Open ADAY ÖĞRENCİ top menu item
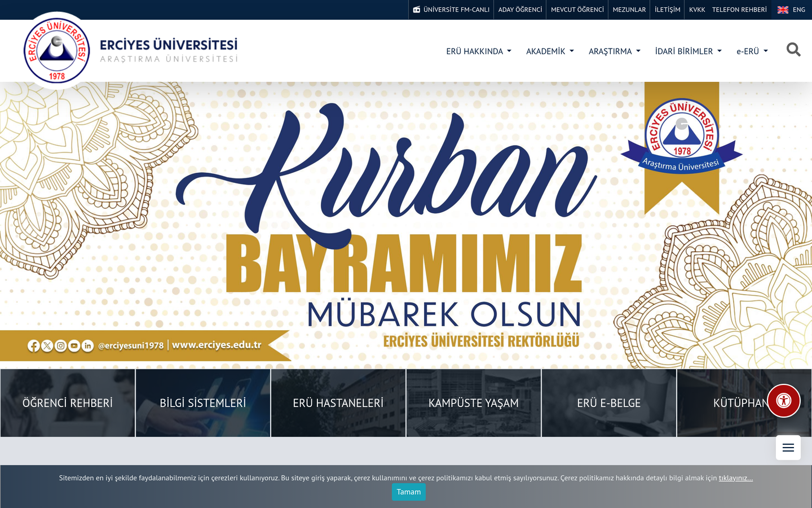 [x=520, y=10]
